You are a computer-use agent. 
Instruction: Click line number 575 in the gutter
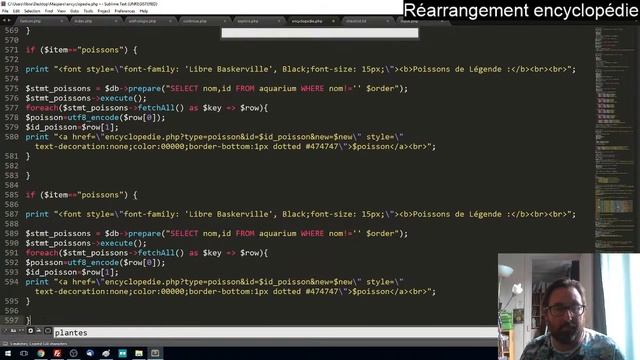click(x=11, y=89)
